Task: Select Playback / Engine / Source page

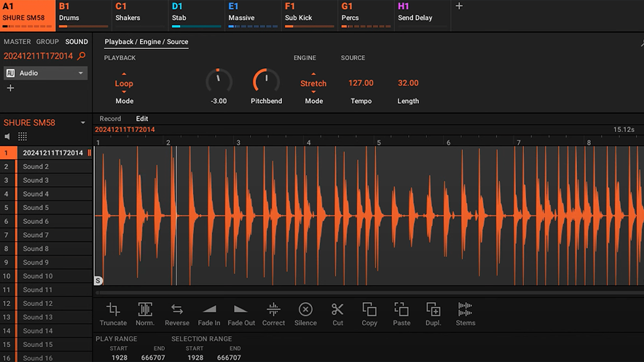Action: point(146,41)
